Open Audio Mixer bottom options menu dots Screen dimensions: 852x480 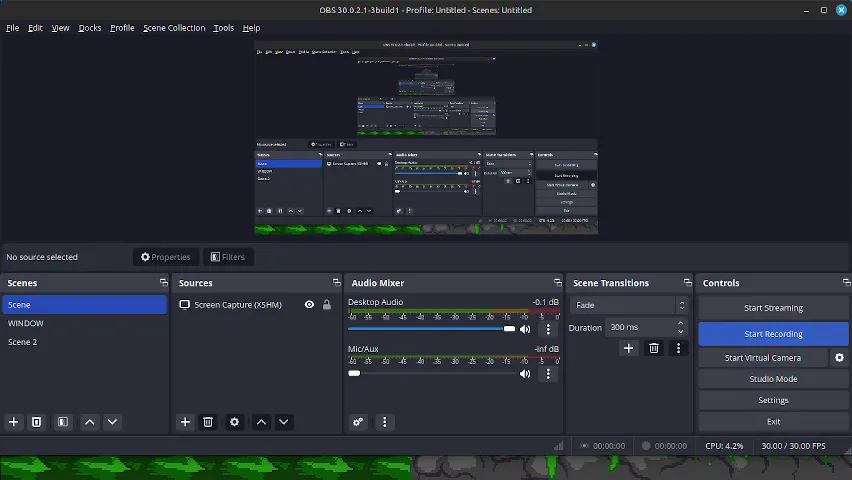point(385,422)
